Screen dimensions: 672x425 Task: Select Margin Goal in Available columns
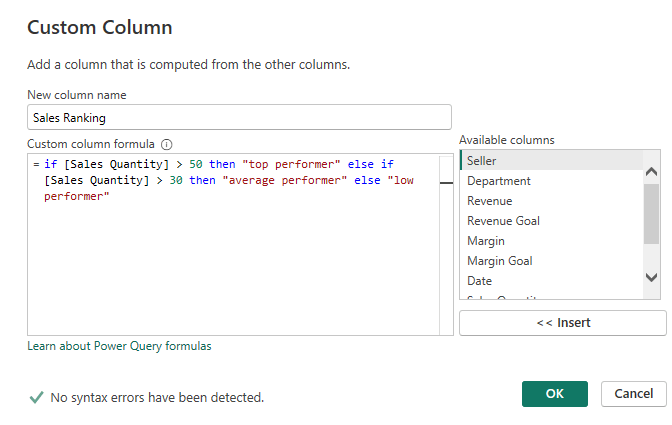(551, 261)
